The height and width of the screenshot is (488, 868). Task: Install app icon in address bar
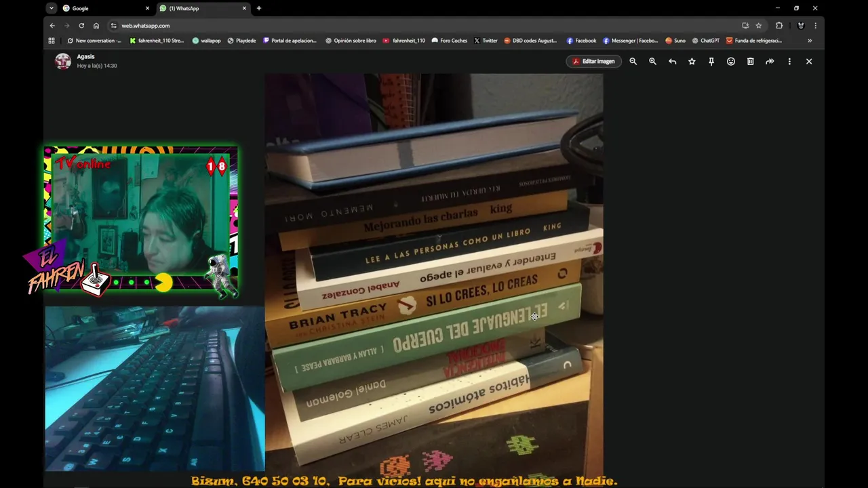tap(745, 26)
